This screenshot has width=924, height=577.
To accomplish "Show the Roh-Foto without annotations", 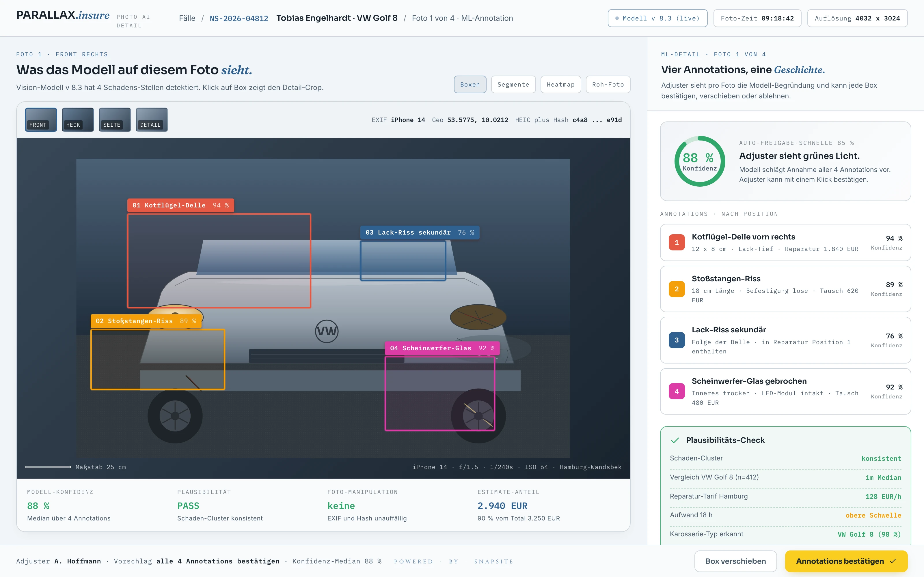I will [x=608, y=84].
